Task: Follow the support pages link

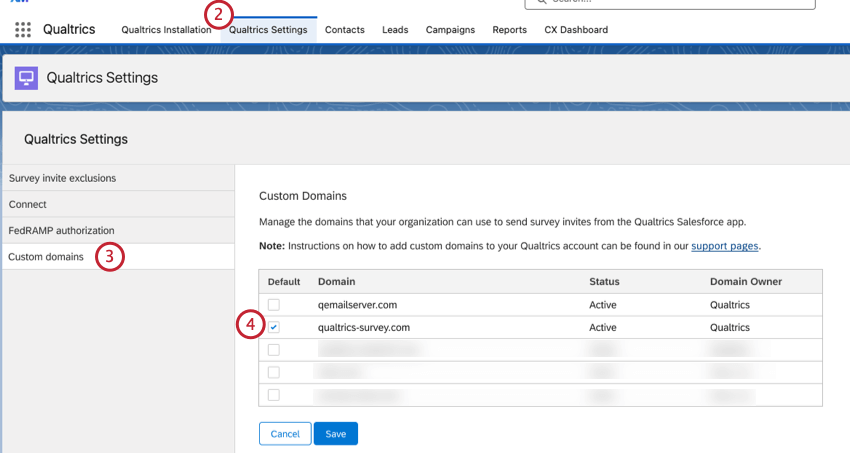Action: click(x=725, y=246)
